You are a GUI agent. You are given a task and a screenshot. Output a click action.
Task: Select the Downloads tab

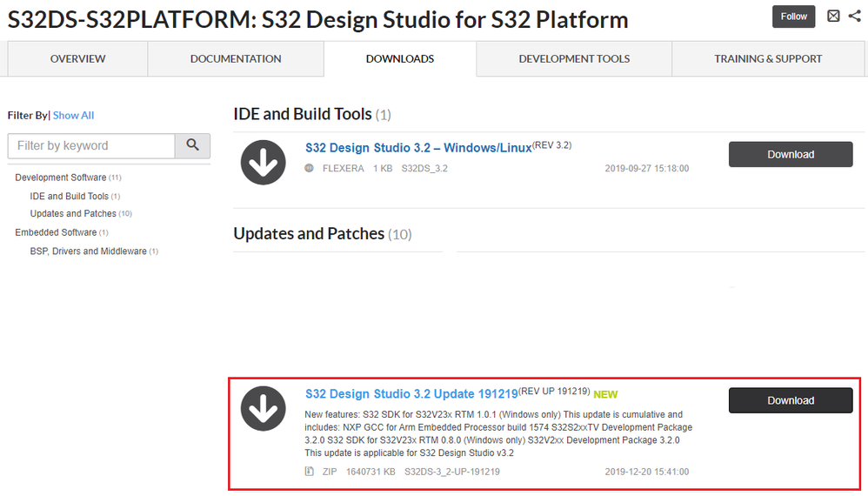(400, 58)
